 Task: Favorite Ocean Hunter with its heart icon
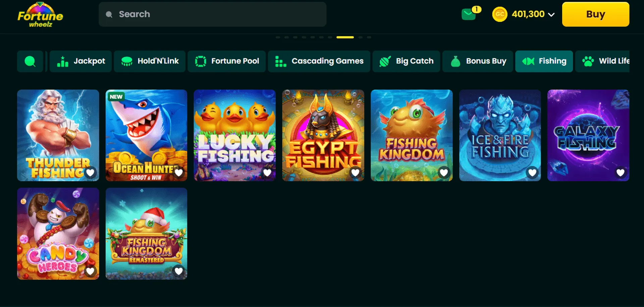[x=179, y=172]
